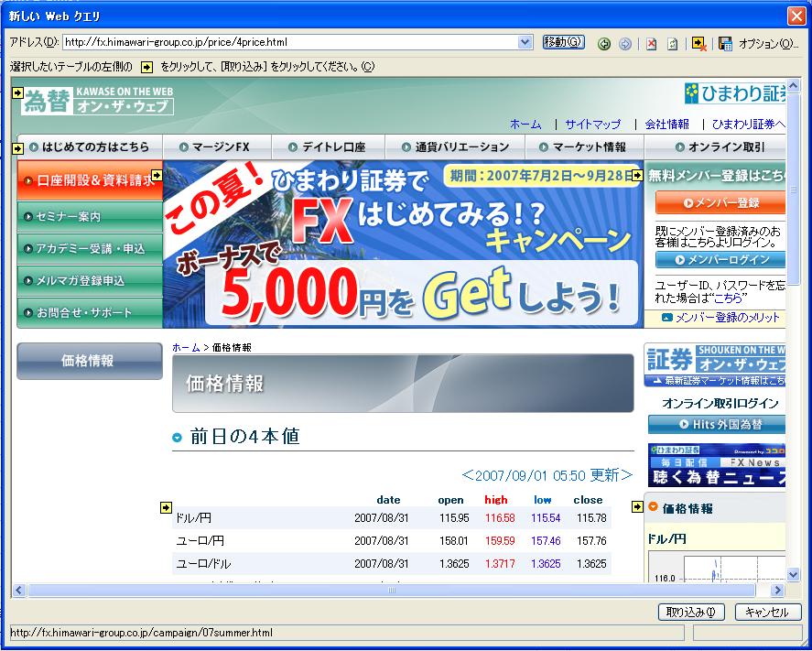Click the vertical scrollbar thumb
The height and width of the screenshot is (651, 812).
[x=793, y=189]
